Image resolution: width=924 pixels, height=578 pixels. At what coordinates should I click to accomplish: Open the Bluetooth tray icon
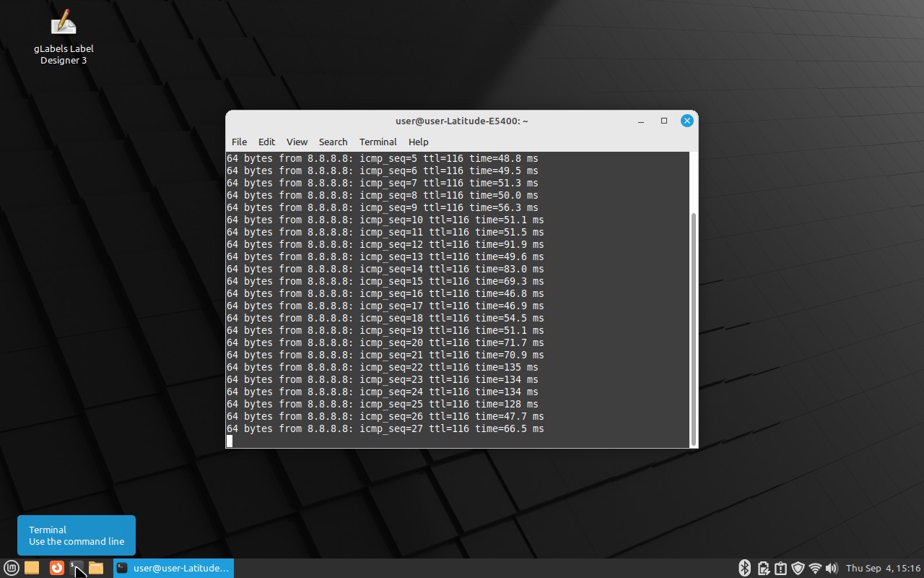[744, 568]
